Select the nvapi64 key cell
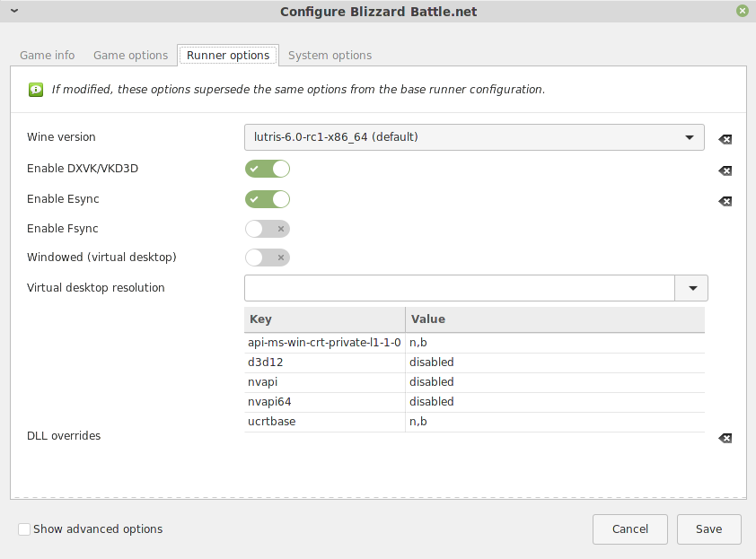This screenshot has height=559, width=756. point(324,402)
